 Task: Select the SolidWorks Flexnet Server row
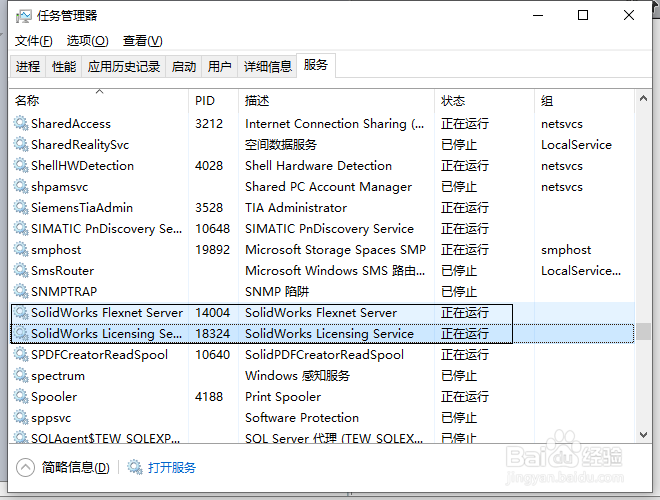pos(322,313)
